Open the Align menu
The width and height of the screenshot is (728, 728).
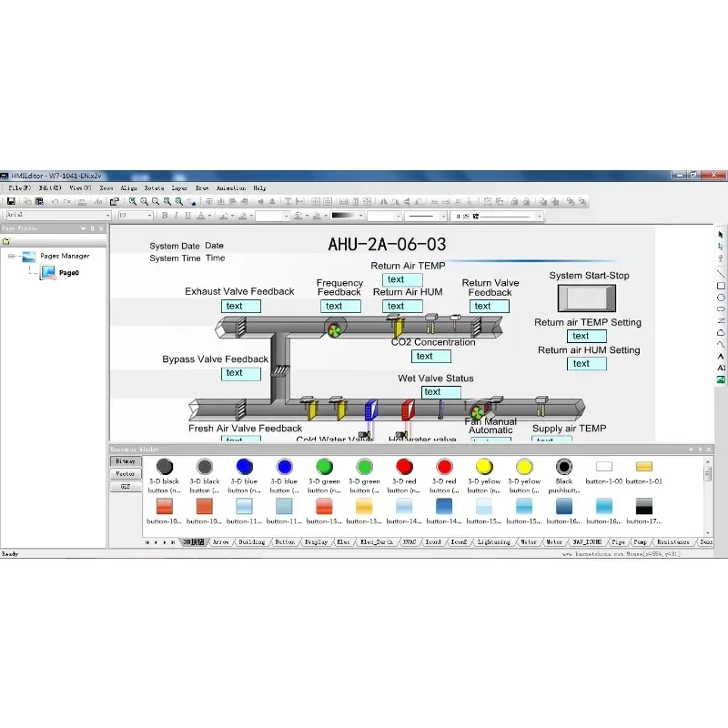128,188
